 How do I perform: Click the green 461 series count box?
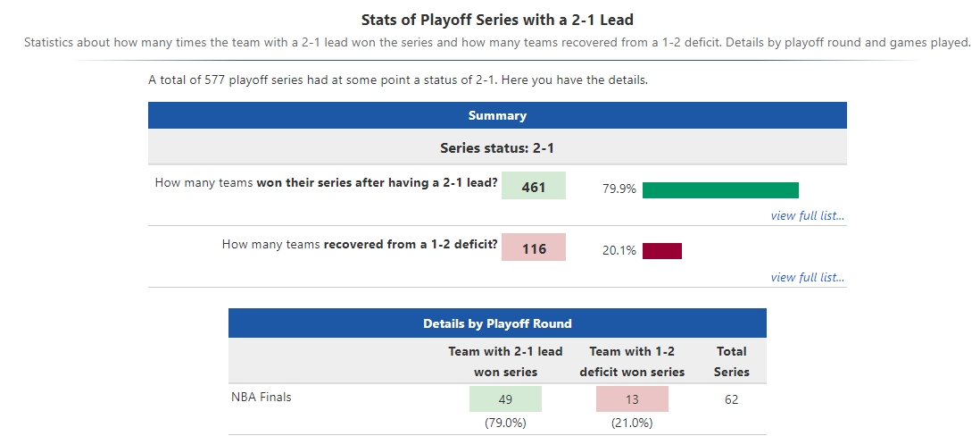click(x=533, y=186)
